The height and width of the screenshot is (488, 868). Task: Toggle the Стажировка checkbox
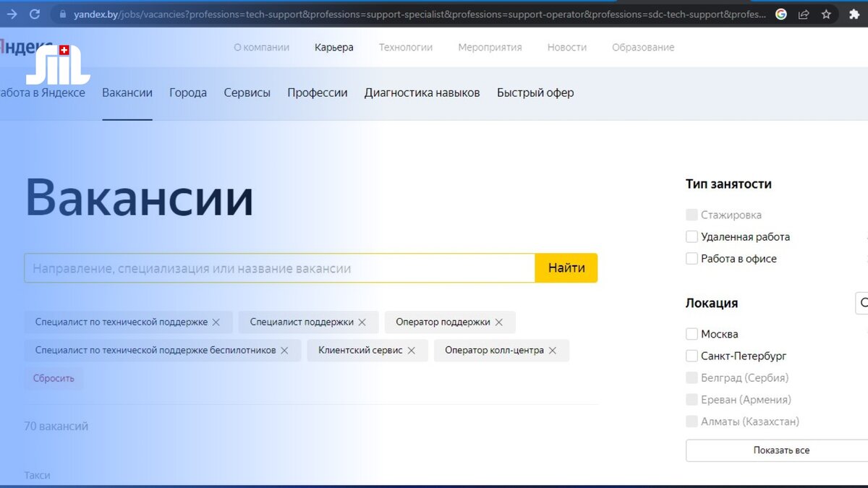[692, 215]
